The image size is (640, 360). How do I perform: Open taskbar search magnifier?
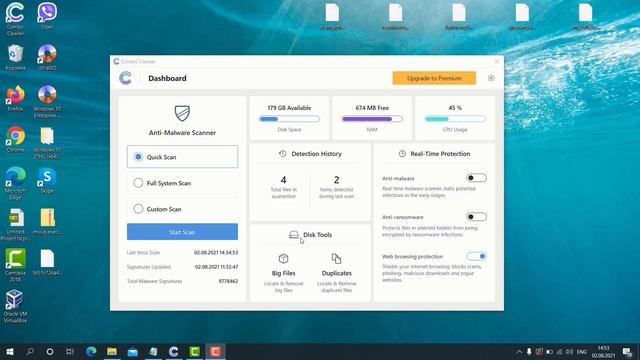30,351
